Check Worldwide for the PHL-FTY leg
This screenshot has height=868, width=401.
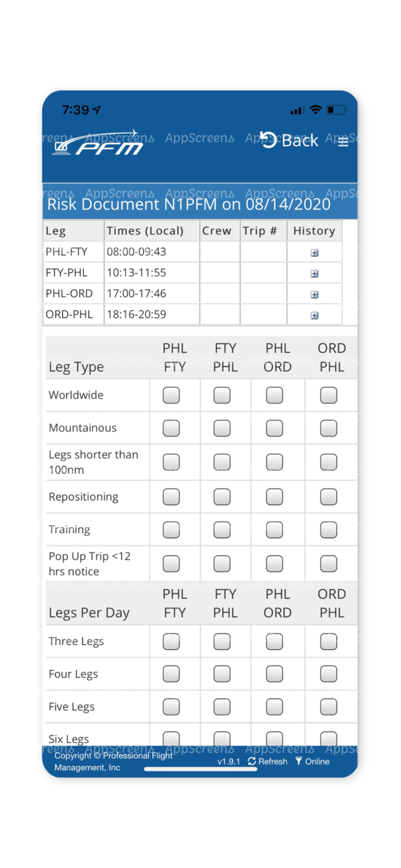point(171,395)
